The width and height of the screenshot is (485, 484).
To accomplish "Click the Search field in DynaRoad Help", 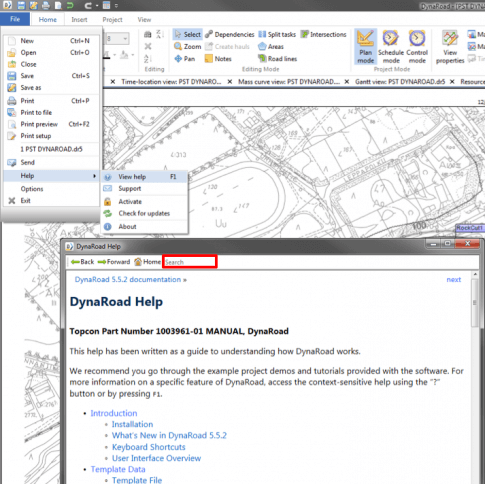I will tap(190, 262).
